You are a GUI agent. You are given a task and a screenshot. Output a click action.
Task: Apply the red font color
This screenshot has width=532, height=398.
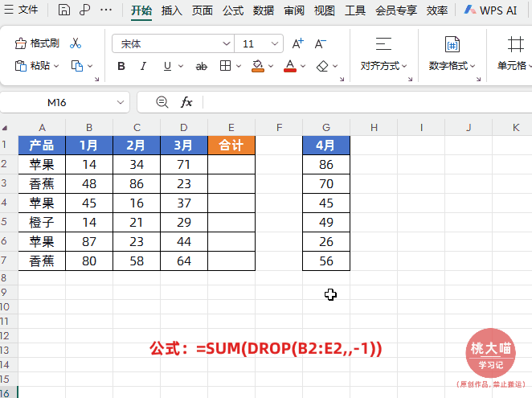pyautogui.click(x=290, y=66)
